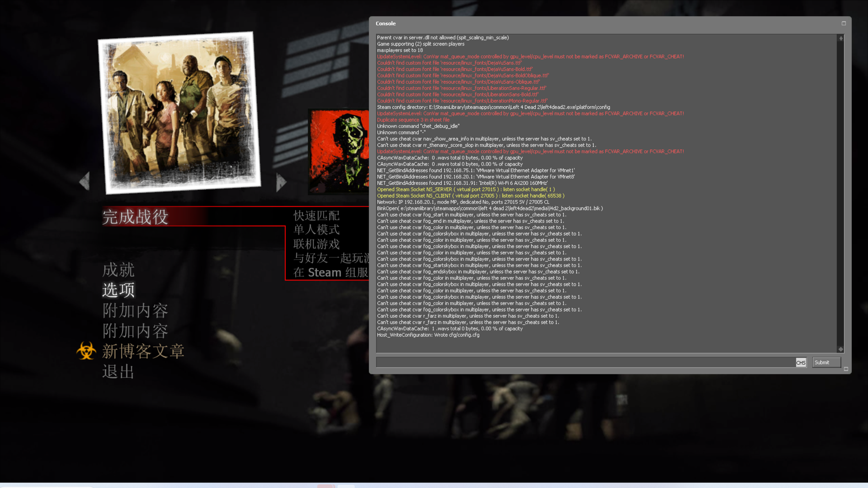
Task: Open the 成就 achievements menu item
Action: coord(118,270)
